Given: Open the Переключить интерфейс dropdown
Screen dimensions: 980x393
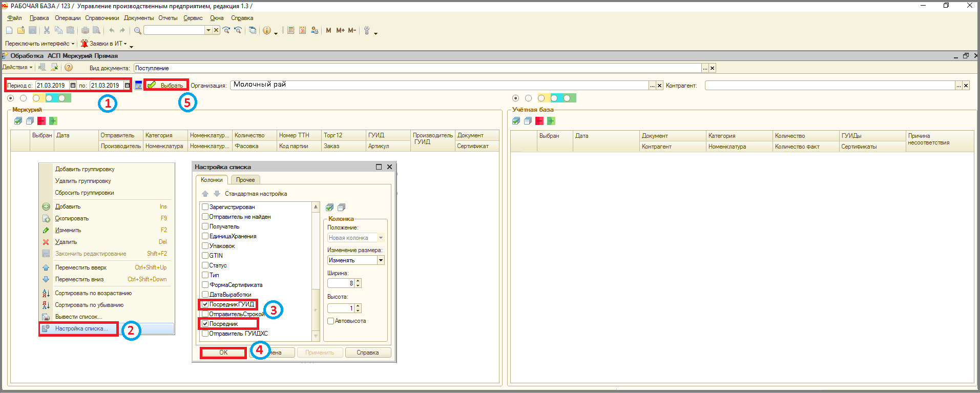Looking at the screenshot, I should (x=39, y=44).
